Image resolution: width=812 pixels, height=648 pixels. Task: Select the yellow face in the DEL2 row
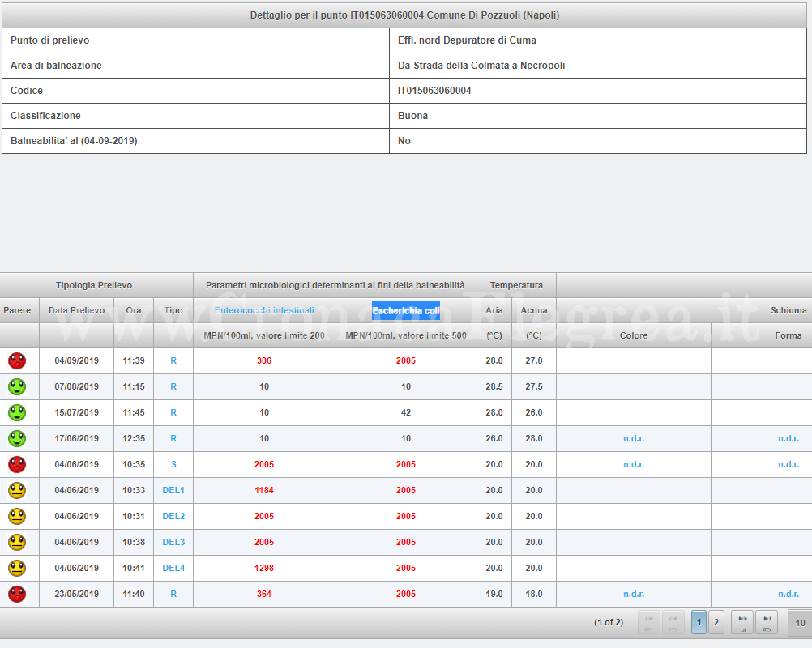[x=17, y=516]
